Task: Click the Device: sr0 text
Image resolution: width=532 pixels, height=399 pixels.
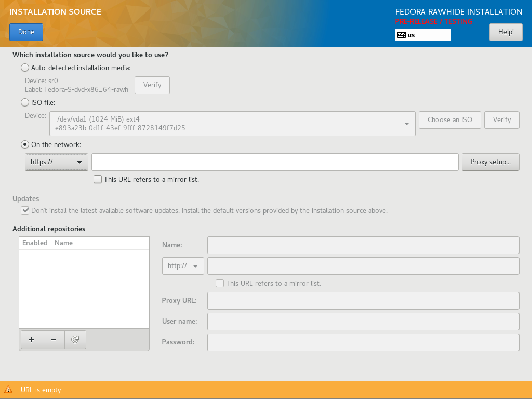Action: pyautogui.click(x=42, y=81)
